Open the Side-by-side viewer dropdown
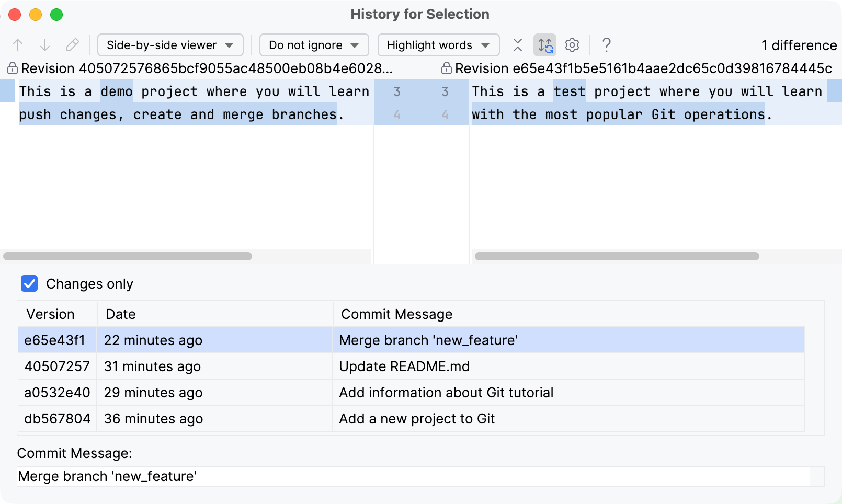Viewport: 842px width, 504px height. [x=169, y=45]
